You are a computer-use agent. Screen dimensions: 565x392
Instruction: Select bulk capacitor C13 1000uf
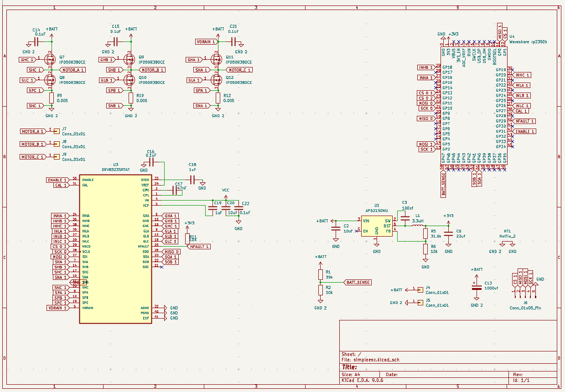tap(477, 287)
